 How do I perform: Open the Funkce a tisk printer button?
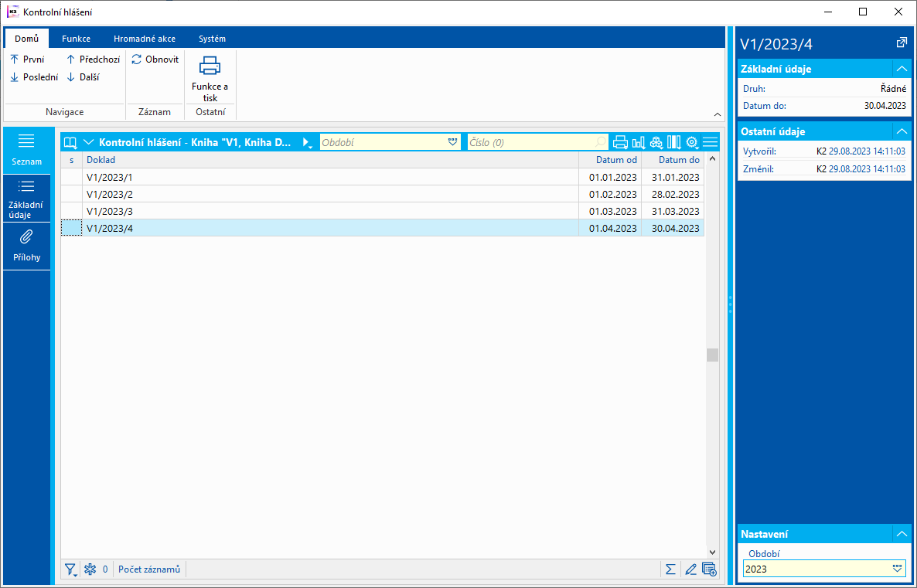click(x=210, y=79)
